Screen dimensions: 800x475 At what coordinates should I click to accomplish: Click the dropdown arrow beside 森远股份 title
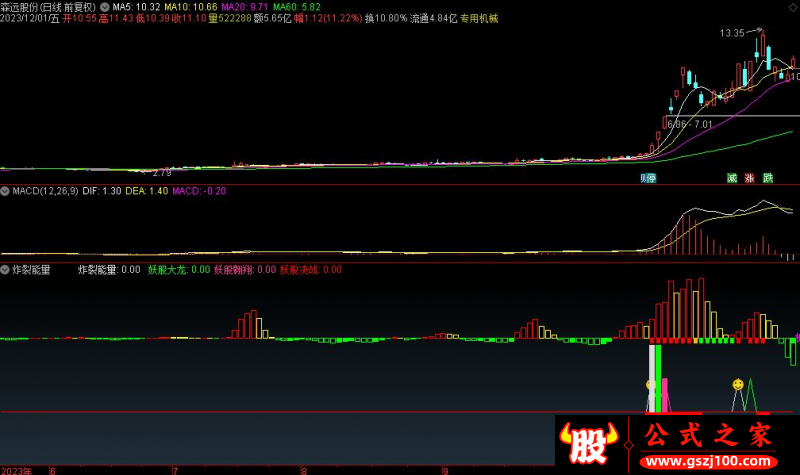point(106,6)
